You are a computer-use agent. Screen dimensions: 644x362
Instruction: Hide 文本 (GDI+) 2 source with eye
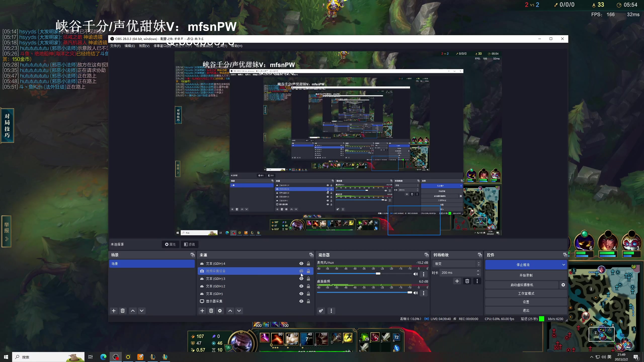(301, 286)
